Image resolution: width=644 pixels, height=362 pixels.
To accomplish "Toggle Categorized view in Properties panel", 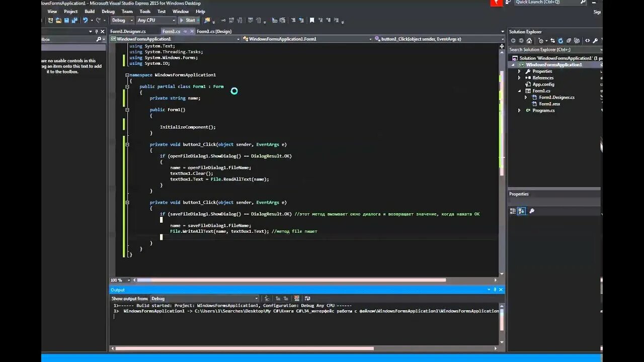I will 513,211.
